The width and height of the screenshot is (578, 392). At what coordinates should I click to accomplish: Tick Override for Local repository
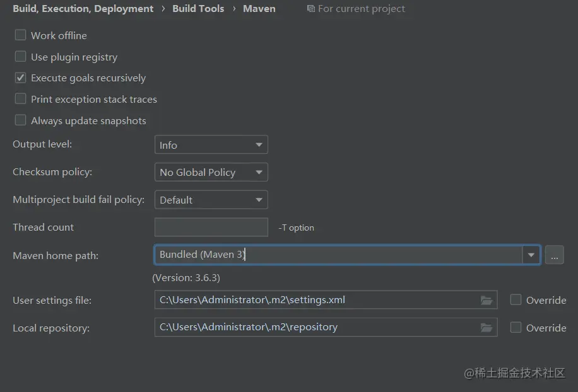[516, 327]
